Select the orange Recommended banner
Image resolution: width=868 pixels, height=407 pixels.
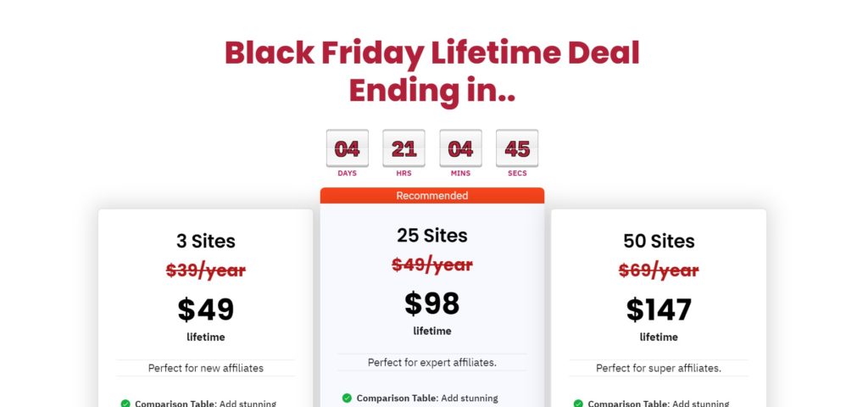tap(432, 196)
